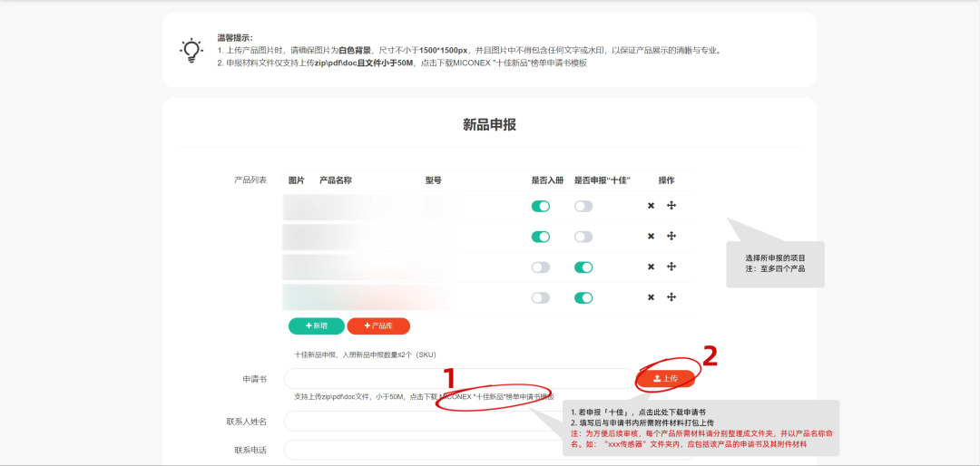The image size is (980, 466).
Task: Click the 联系电话 field label
Action: pyautogui.click(x=250, y=450)
